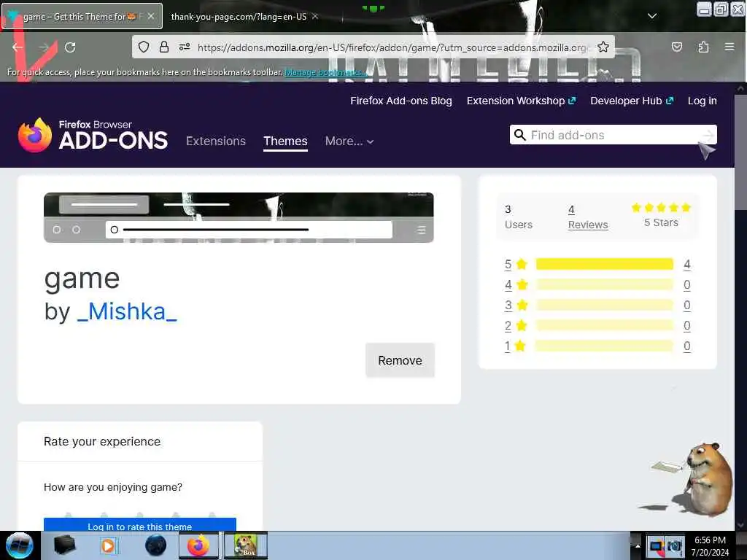747x560 pixels.
Task: Open the Firefox icon in taskbar
Action: point(198,545)
